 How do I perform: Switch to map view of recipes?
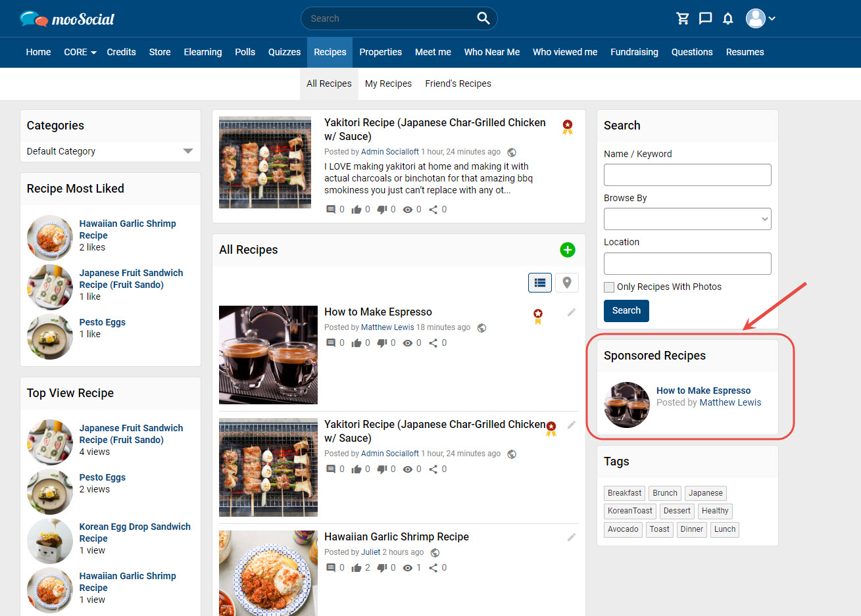(567, 283)
